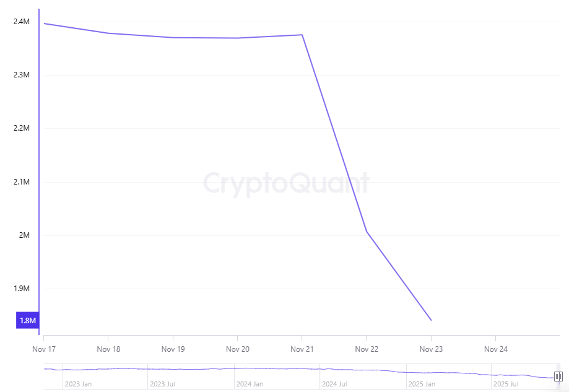Select 2024 Jul on the navigator timeline
The image size is (569, 392).
(334, 384)
